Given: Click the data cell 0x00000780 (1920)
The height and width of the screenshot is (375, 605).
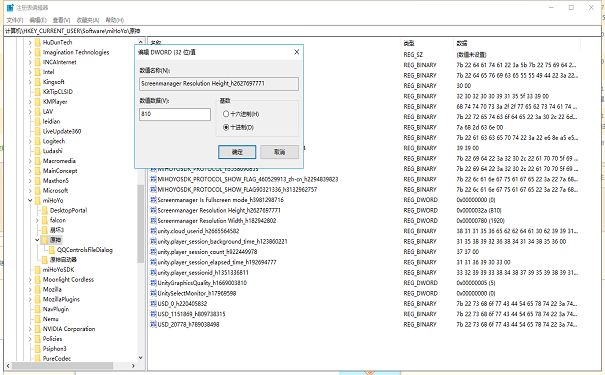Looking at the screenshot, I should click(480, 221).
